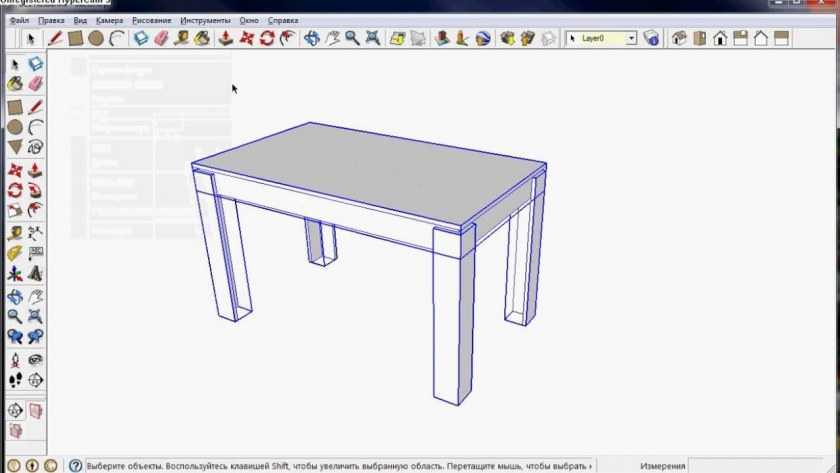Click the Zoom magnifier tool in top toolbar
This screenshot has width=840, height=473.
[x=352, y=39]
